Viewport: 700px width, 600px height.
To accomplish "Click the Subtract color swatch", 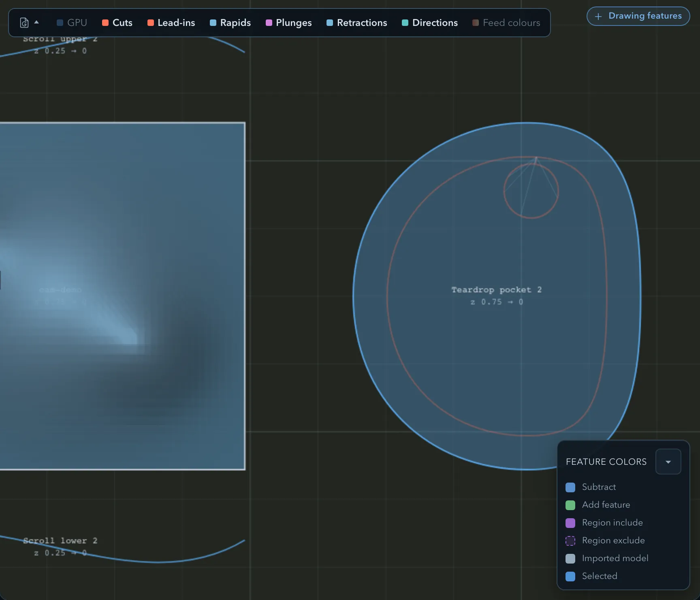I will [570, 487].
